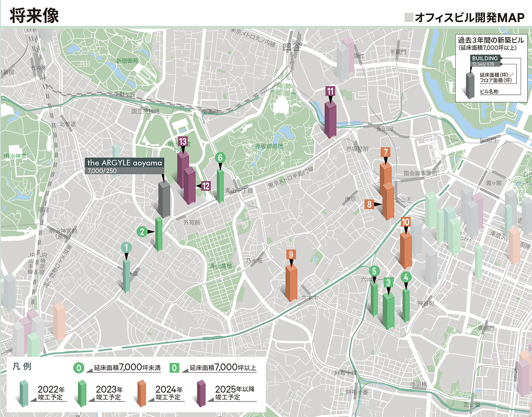Open purple marker number 13
The width and height of the screenshot is (532, 417).
pyautogui.click(x=183, y=141)
